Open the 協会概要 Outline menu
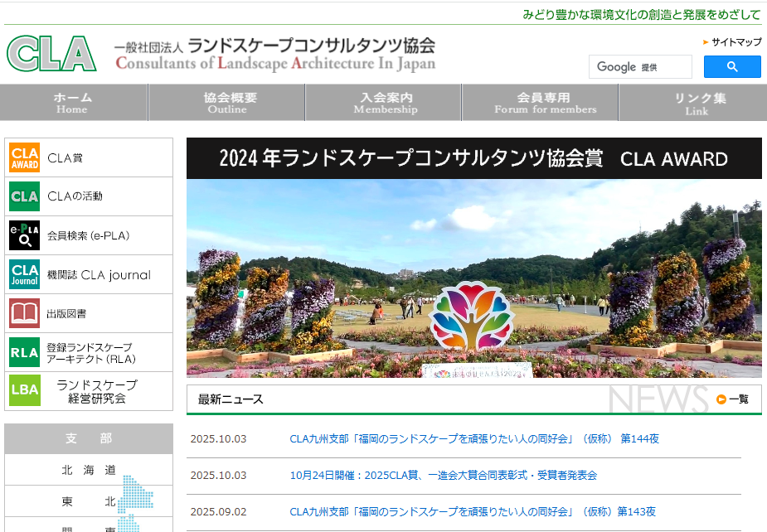 [227, 103]
